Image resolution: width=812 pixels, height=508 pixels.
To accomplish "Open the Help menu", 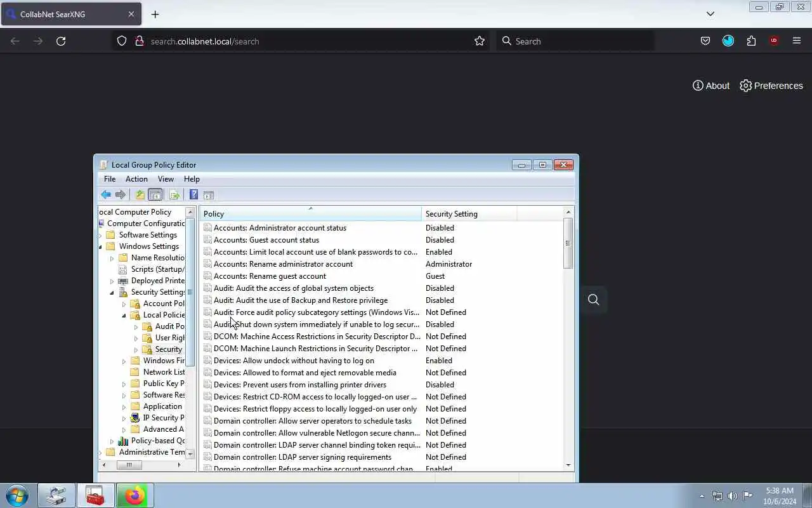I will pos(192,179).
